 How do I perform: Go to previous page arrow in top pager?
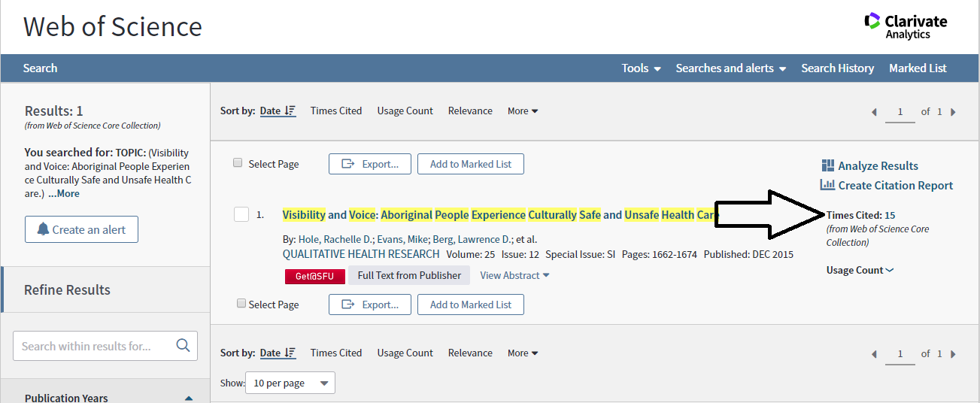(x=874, y=112)
